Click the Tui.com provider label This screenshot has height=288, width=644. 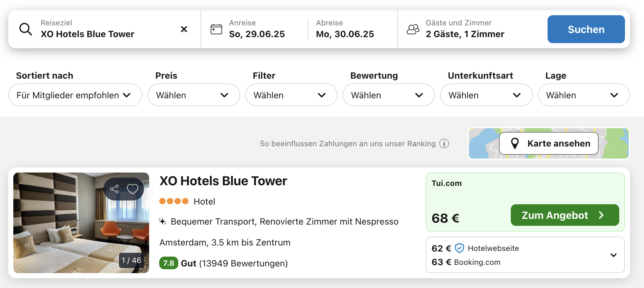[447, 183]
